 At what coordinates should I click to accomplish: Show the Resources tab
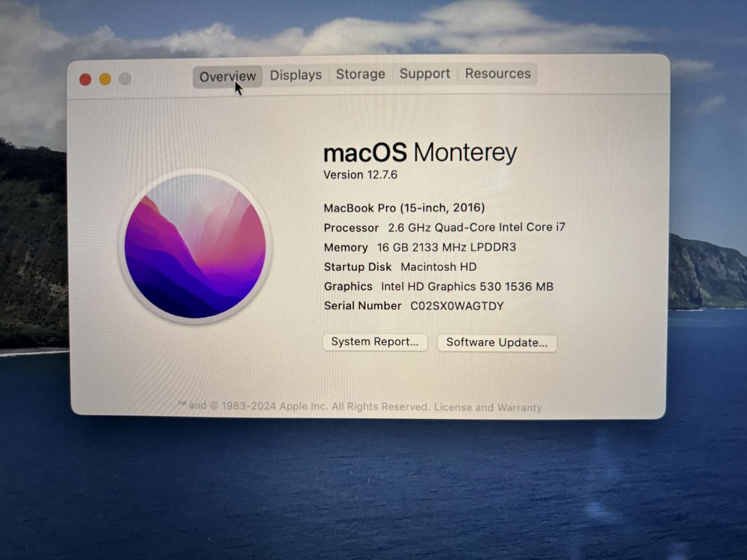tap(497, 74)
